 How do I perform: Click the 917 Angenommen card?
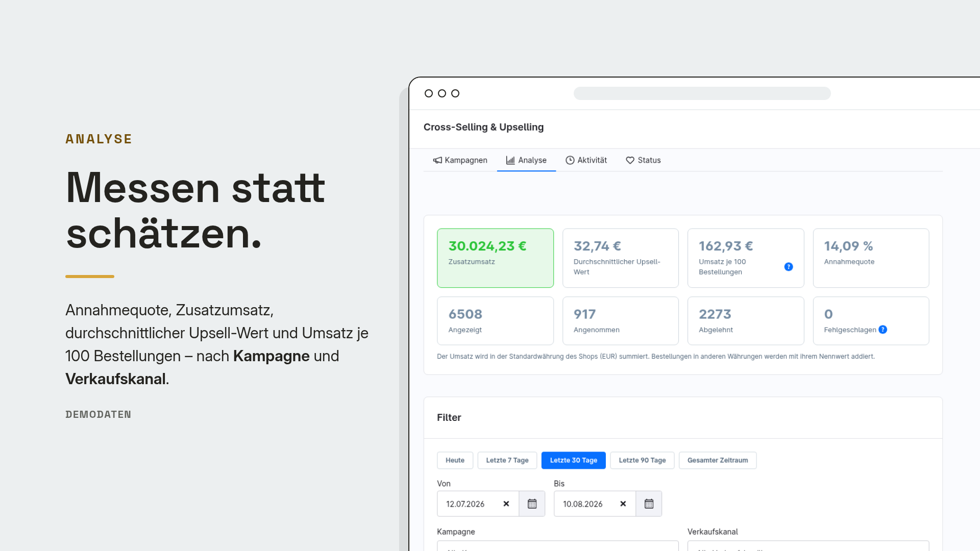coord(621,321)
